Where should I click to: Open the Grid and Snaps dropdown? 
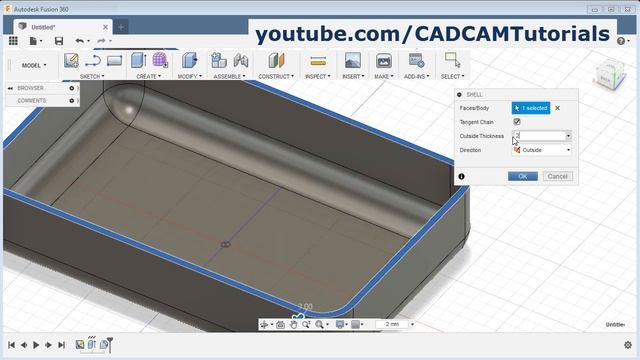(358, 324)
